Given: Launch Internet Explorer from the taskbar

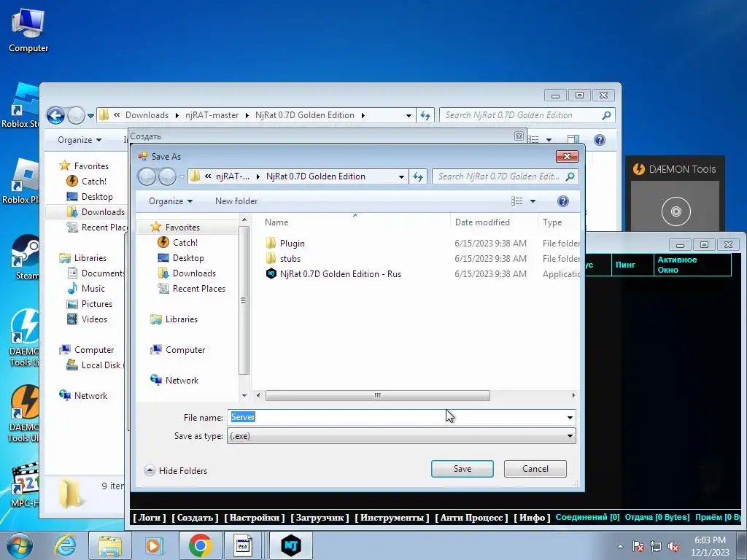Looking at the screenshot, I should click(66, 545).
